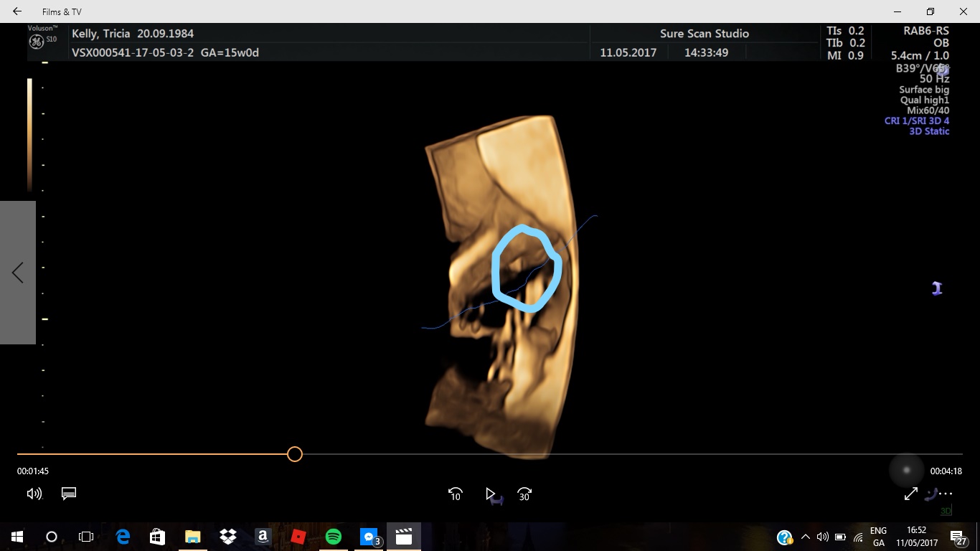This screenshot has height=551, width=980.
Task: Launch Dropbox from the taskbar
Action: 228,537
